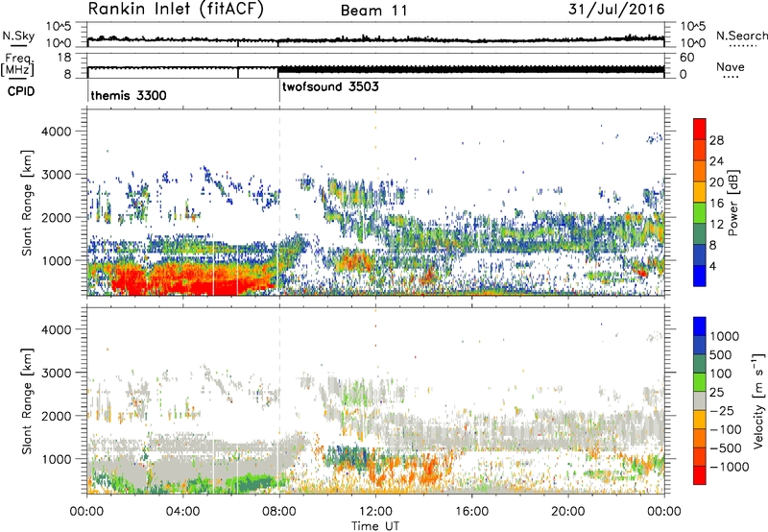Click the '08:00' time tick label
Viewport: 768px width, 532px height.
(279, 512)
